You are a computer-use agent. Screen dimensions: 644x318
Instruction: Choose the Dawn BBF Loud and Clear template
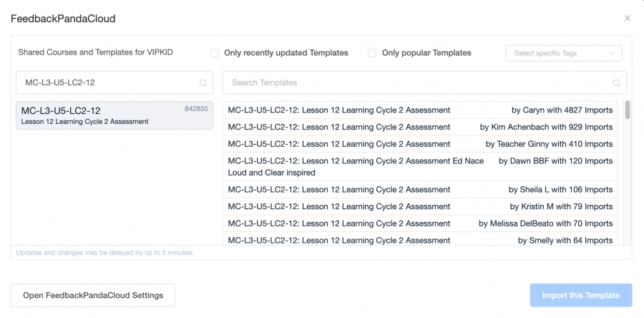[x=420, y=167]
